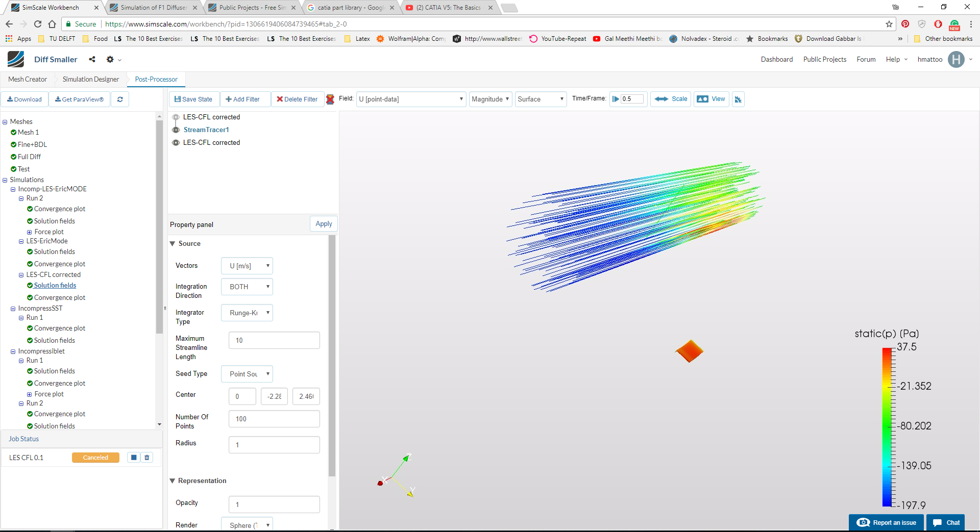
Task: Open the Seed Type dropdown
Action: pos(247,374)
